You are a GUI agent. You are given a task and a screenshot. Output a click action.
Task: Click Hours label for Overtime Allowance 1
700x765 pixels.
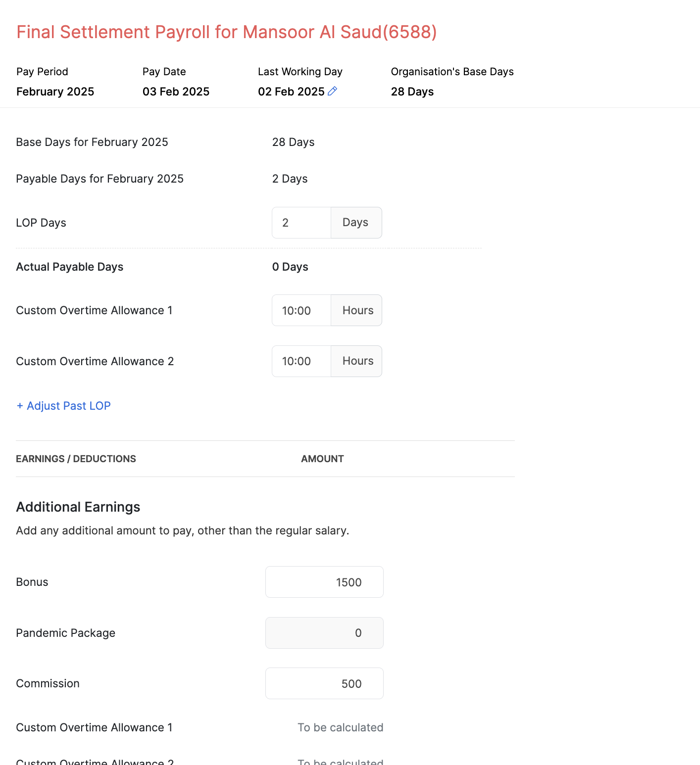pos(357,311)
